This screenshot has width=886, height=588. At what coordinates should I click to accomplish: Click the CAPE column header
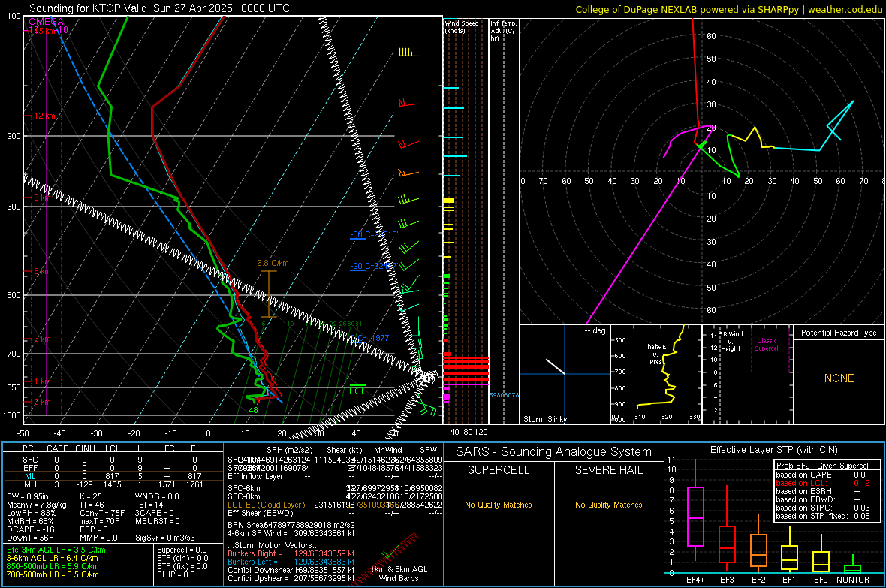57,448
